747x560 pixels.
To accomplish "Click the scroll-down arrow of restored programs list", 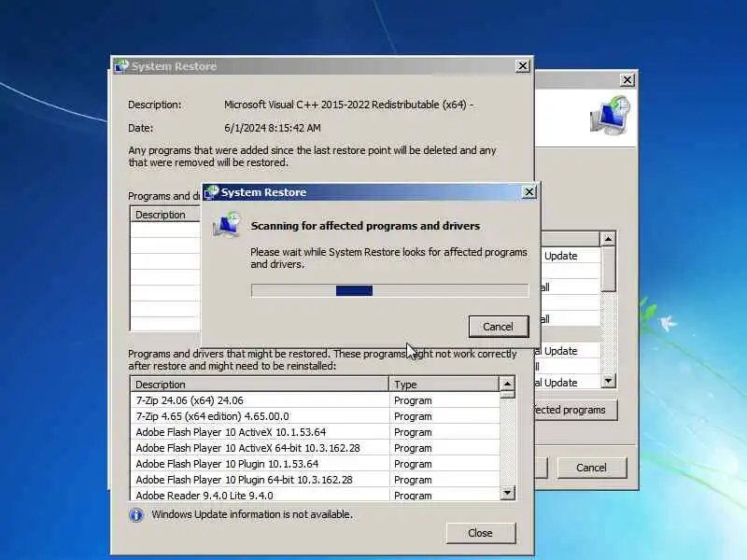I will [507, 493].
